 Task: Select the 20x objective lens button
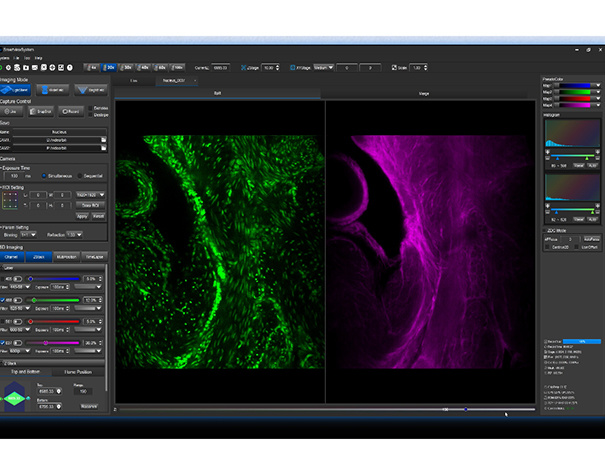click(111, 67)
